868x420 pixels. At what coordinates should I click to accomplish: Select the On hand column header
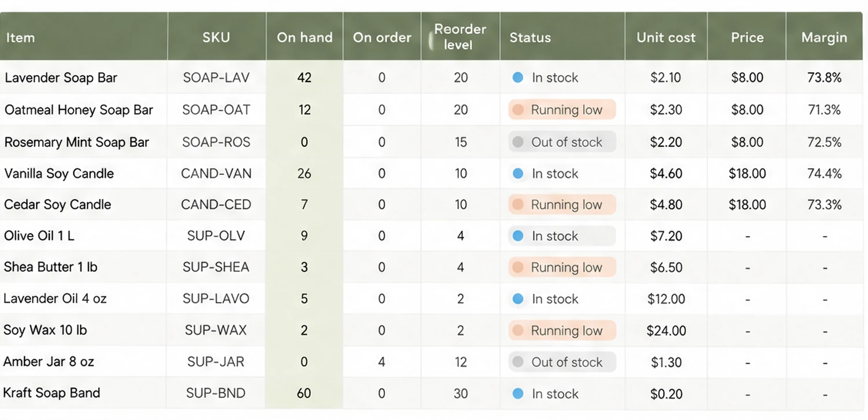(304, 38)
